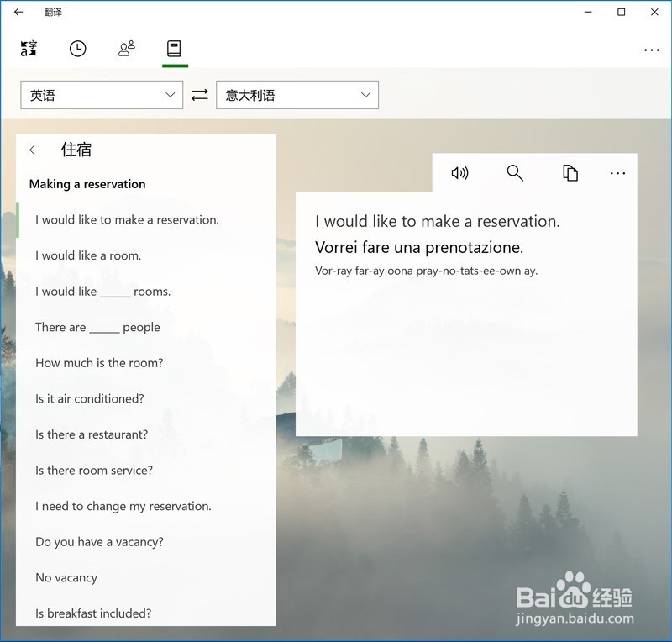Open the phrasebook section
The image size is (672, 642).
(174, 50)
